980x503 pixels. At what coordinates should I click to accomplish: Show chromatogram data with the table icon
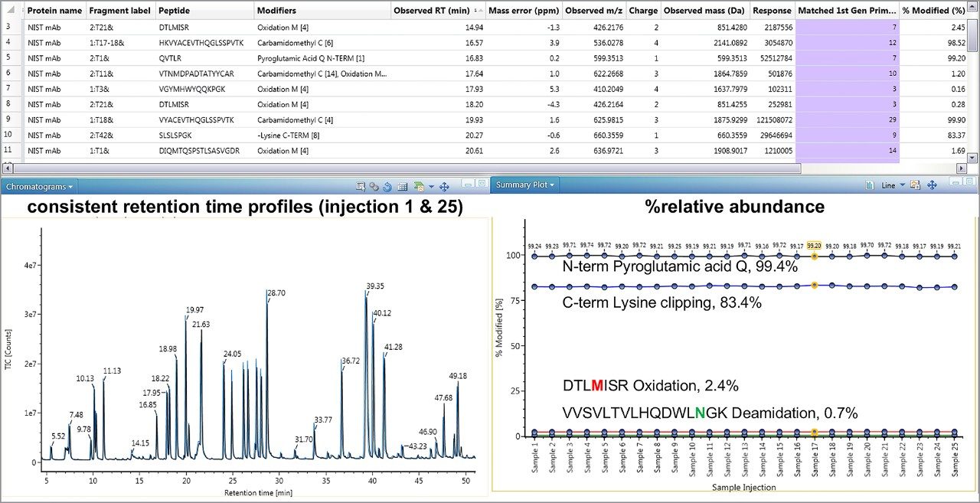pos(402,186)
